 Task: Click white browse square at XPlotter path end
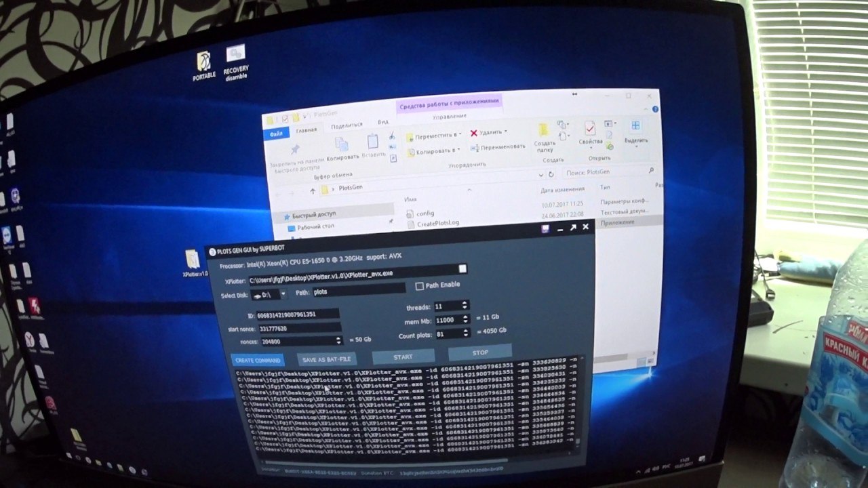[462, 268]
